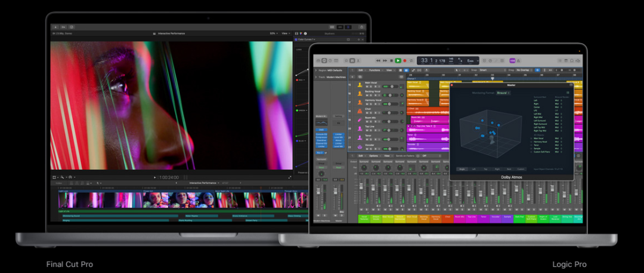This screenshot has height=273, width=644.
Task: Click the add track plus button
Action: pos(352,77)
